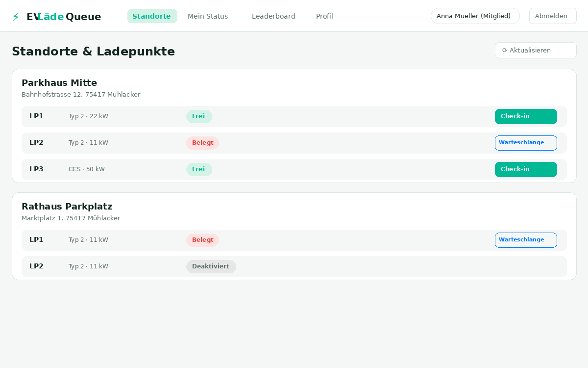This screenshot has width=588, height=368.
Task: Go to the Leaderboard tab
Action: tap(273, 16)
